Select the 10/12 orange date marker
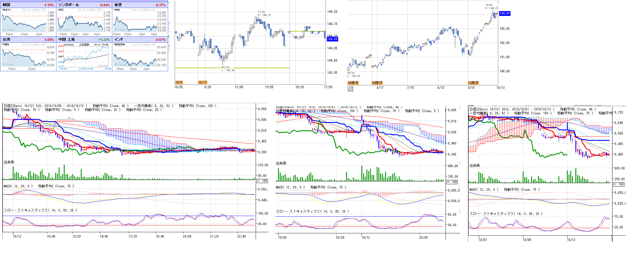The width and height of the screenshot is (644, 264). [202, 82]
